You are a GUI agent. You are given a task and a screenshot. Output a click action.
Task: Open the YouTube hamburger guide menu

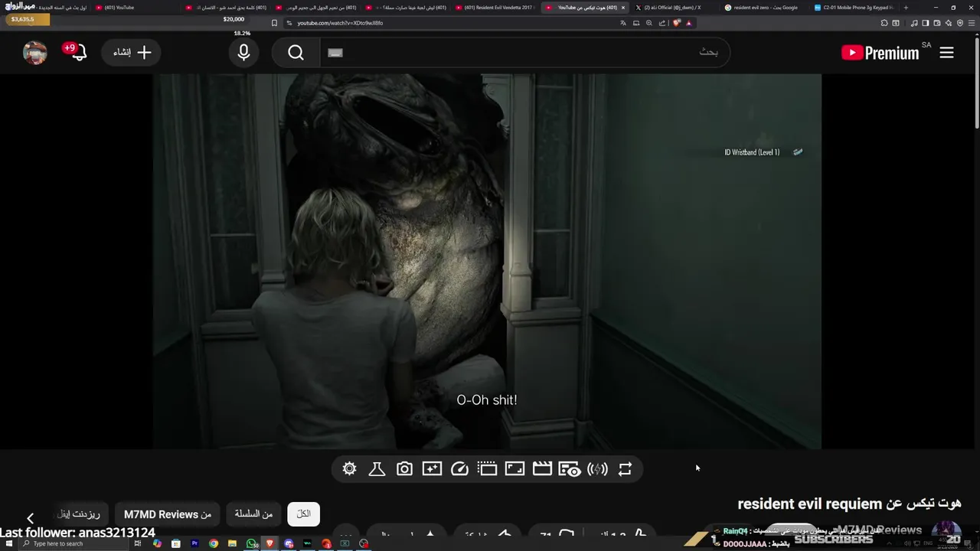click(946, 52)
